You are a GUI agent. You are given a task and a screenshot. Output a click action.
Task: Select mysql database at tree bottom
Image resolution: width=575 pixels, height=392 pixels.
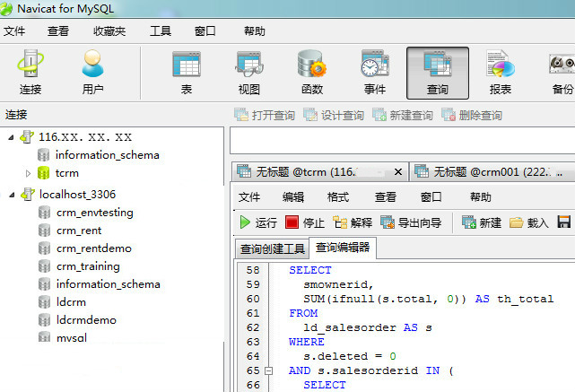pos(72,337)
